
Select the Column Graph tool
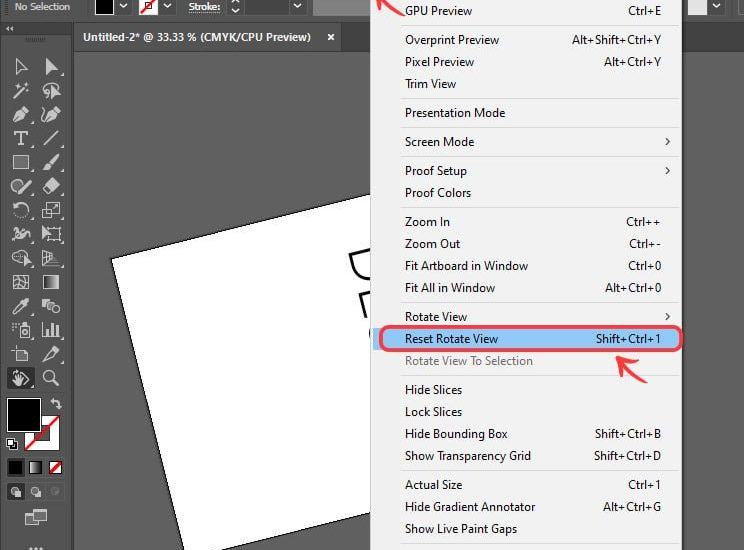coord(51,330)
